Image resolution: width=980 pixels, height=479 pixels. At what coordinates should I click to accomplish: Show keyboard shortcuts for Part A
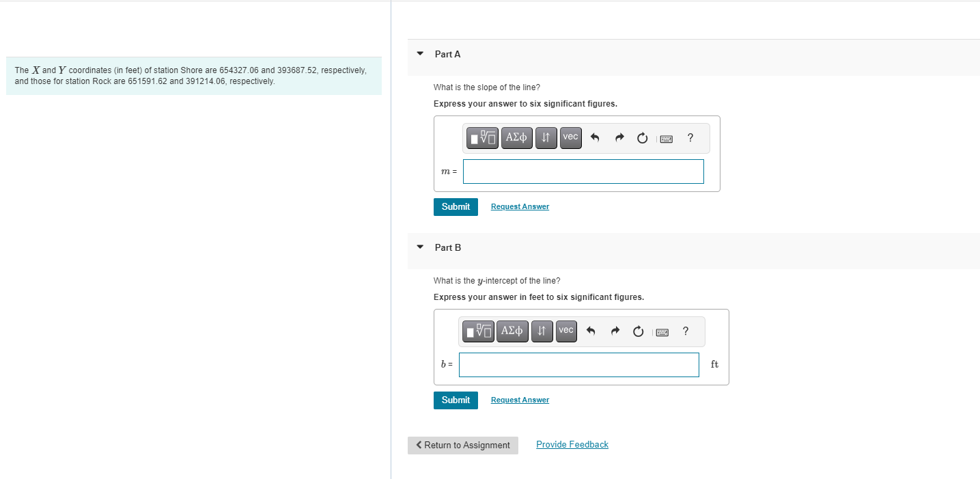coord(667,139)
